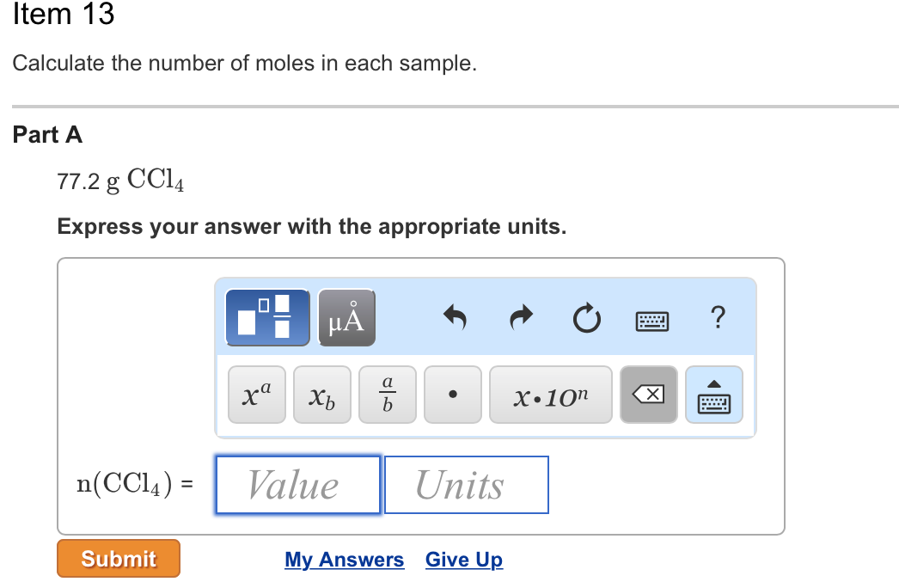Click the undo arrow

[x=455, y=319]
